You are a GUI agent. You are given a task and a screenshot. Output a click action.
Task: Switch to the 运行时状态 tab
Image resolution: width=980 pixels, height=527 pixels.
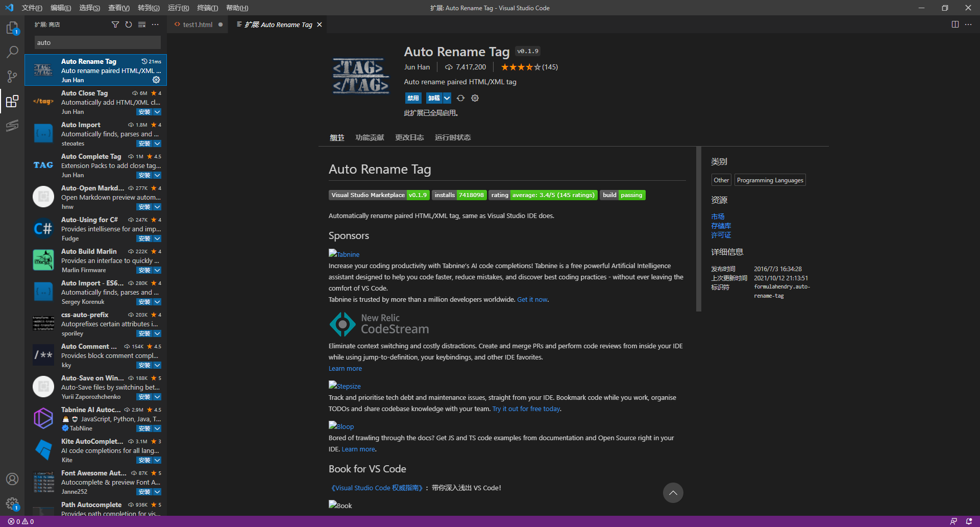coord(453,137)
